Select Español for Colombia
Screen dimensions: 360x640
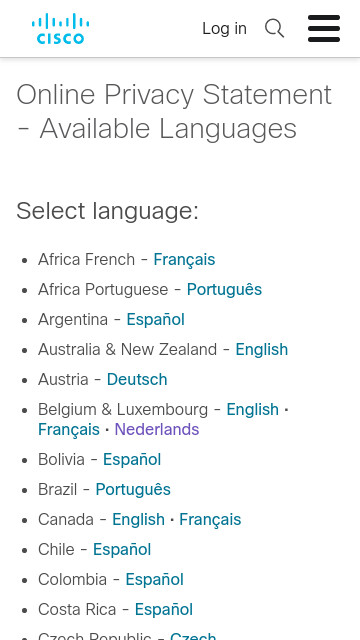point(155,580)
